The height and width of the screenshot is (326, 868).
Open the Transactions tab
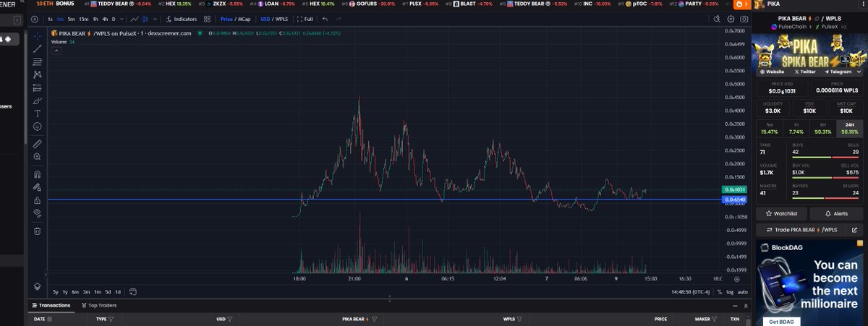tap(51, 306)
